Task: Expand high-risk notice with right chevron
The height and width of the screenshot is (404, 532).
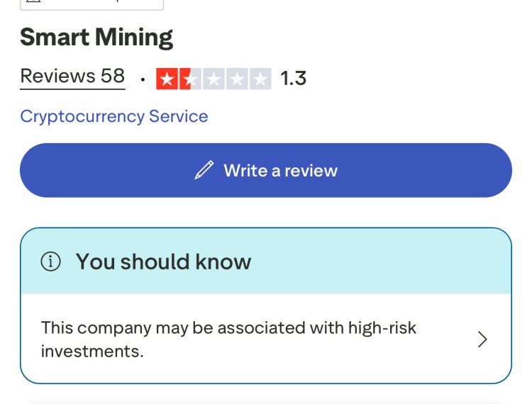Action: (x=482, y=340)
